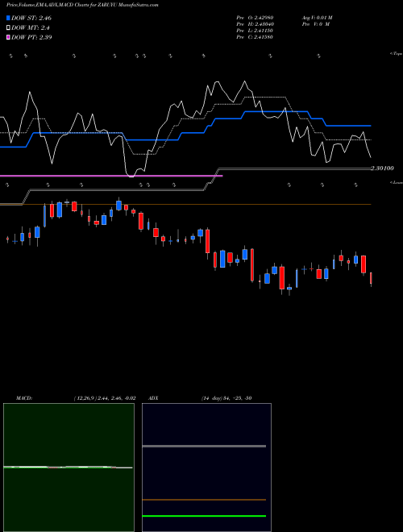403x532 pixels.
Task: Click the 'Pre O: 2.42989' open value
Action: (x=255, y=18)
